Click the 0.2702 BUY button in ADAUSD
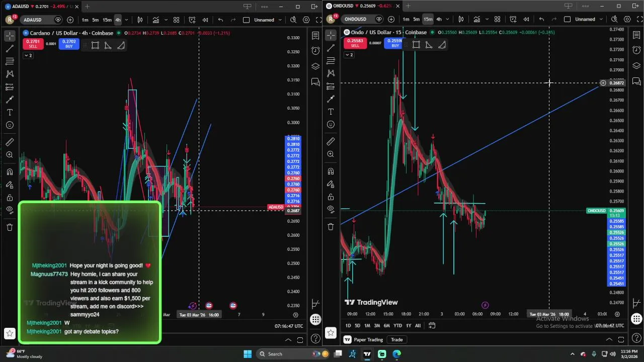Image resolution: width=644 pixels, height=362 pixels. coord(69,44)
